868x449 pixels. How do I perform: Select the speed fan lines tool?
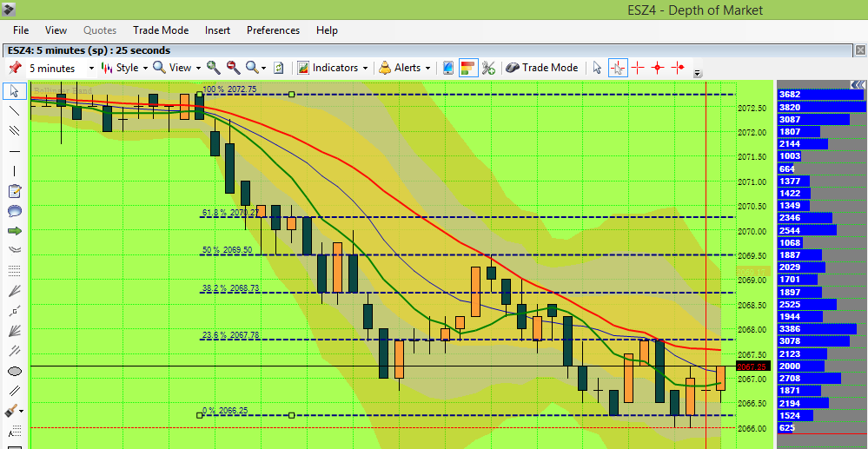coord(15,331)
